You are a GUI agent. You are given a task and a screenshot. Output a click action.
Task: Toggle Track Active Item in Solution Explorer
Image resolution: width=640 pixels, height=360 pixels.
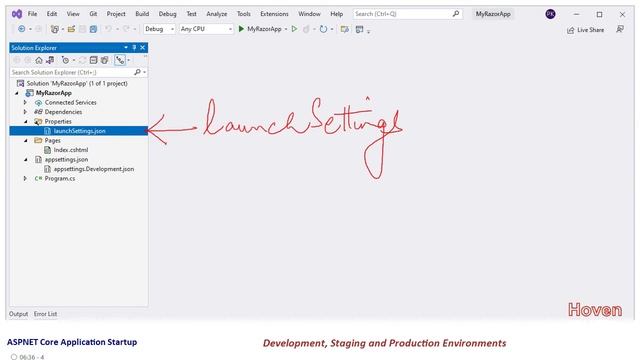click(x=120, y=60)
